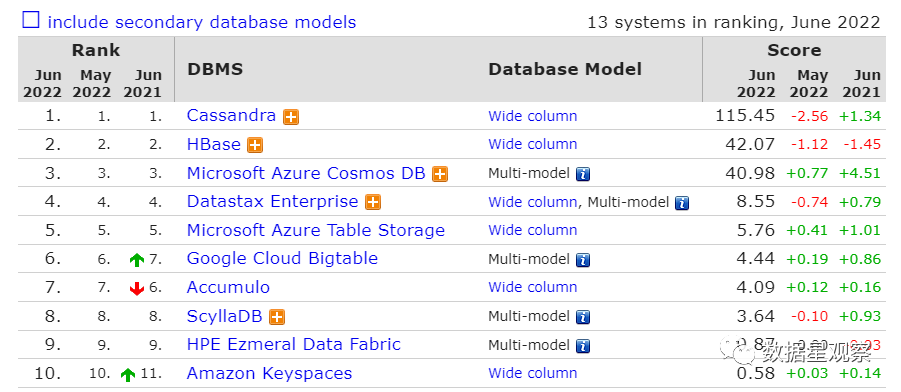Viewport: 901px width, 392px height.
Task: Click Wide column link in Datastax Enterprise row
Action: [x=533, y=202]
